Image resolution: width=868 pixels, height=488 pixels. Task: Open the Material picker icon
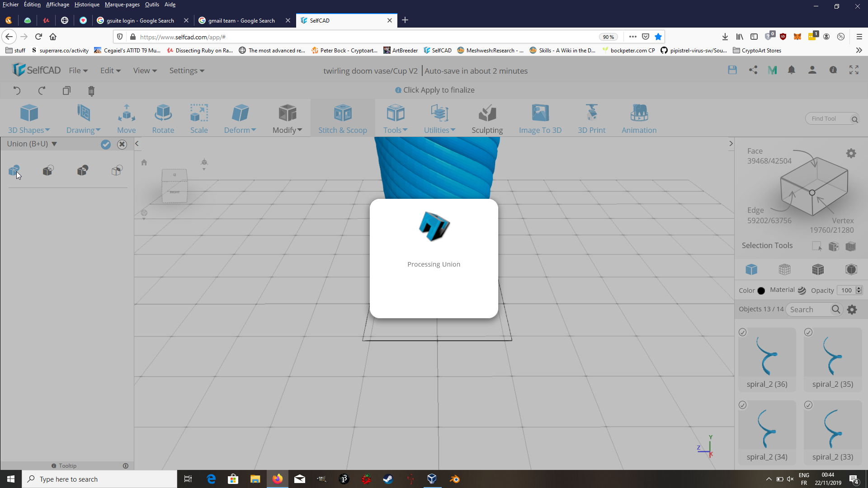coord(802,291)
